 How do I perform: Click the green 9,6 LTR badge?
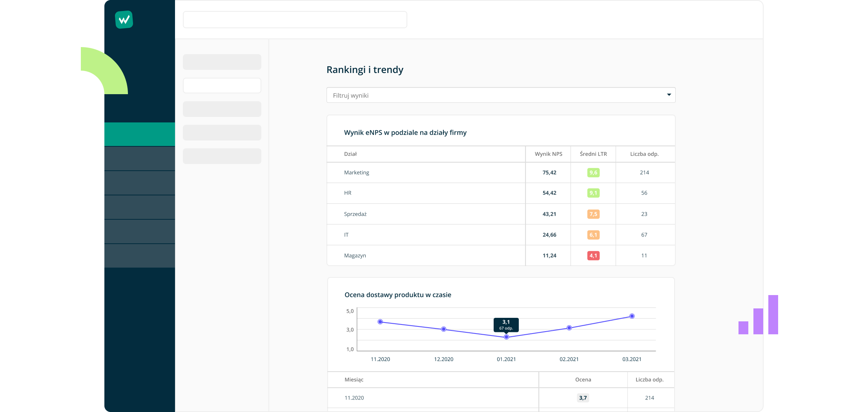click(x=593, y=173)
